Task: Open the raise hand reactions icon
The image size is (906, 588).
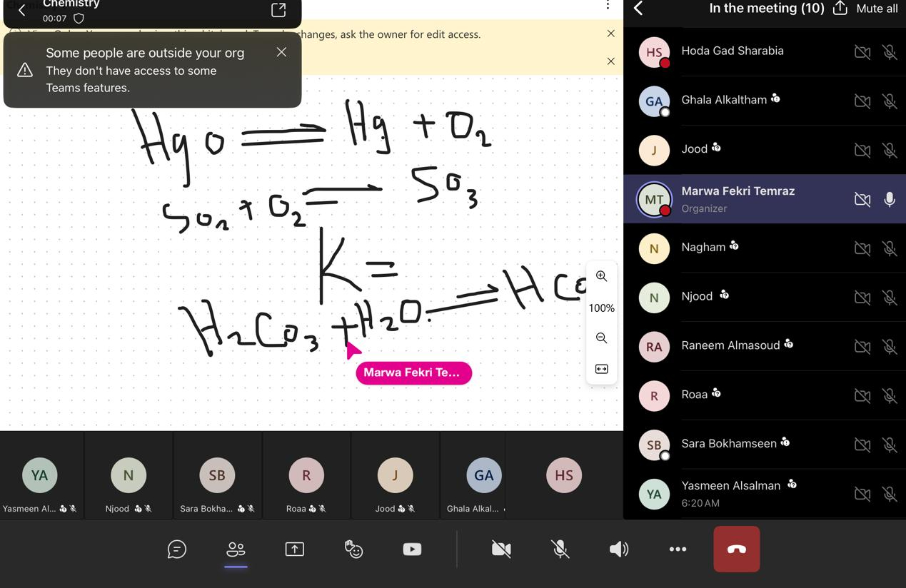Action: 353,549
